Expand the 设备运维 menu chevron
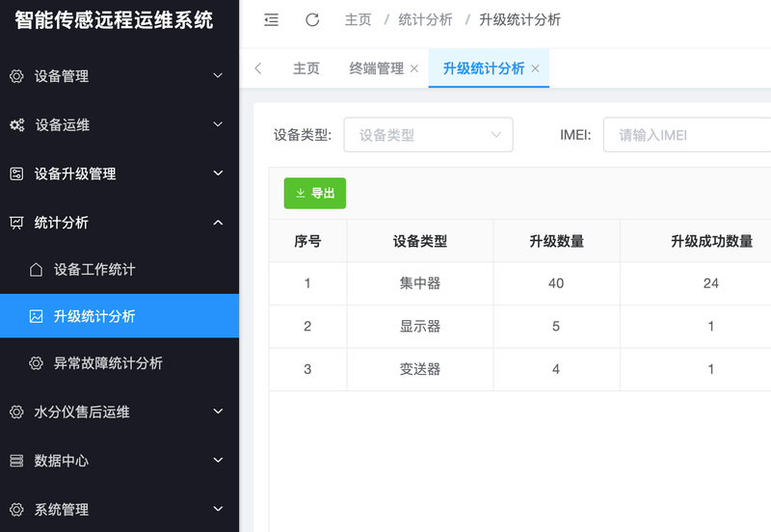Viewport: 771px width, 532px height. [x=218, y=124]
